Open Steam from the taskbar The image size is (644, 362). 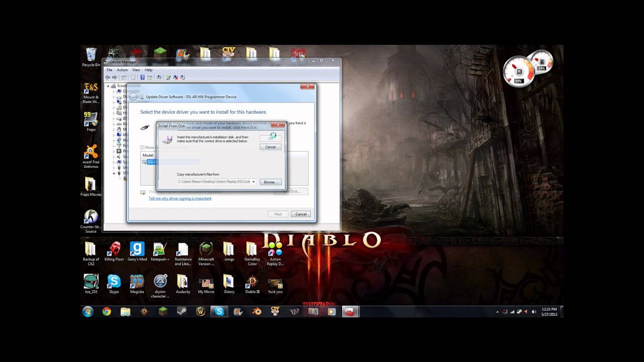point(182,312)
